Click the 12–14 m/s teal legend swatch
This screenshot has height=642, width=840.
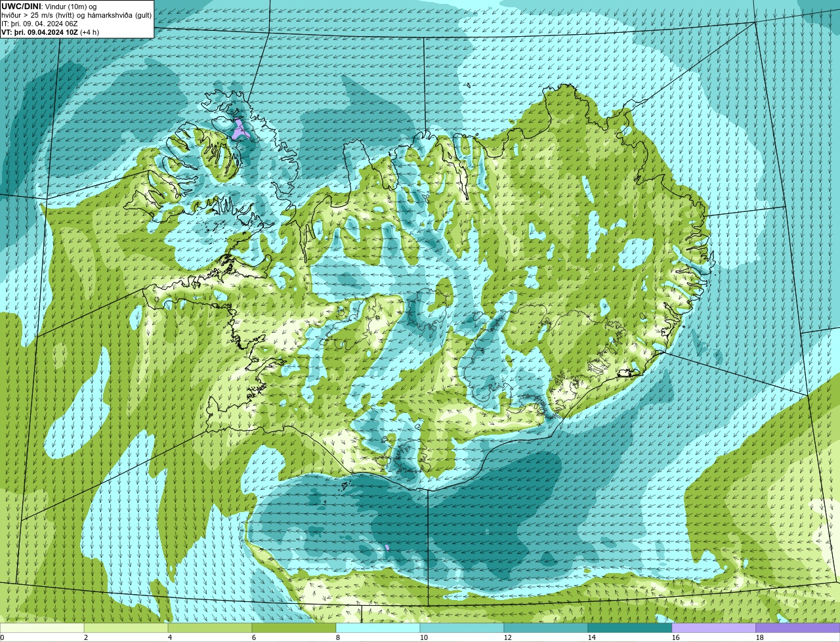pyautogui.click(x=546, y=628)
